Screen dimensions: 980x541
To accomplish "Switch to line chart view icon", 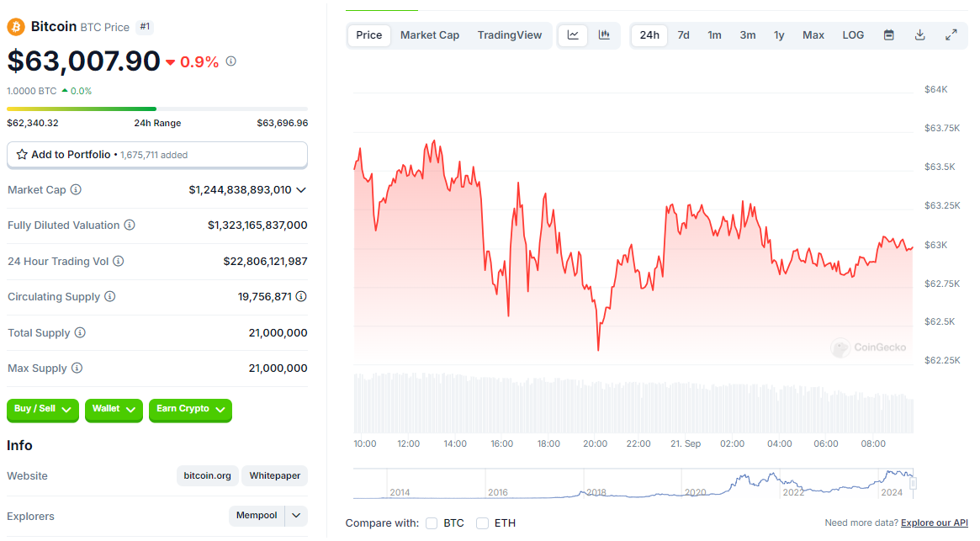I will (573, 35).
